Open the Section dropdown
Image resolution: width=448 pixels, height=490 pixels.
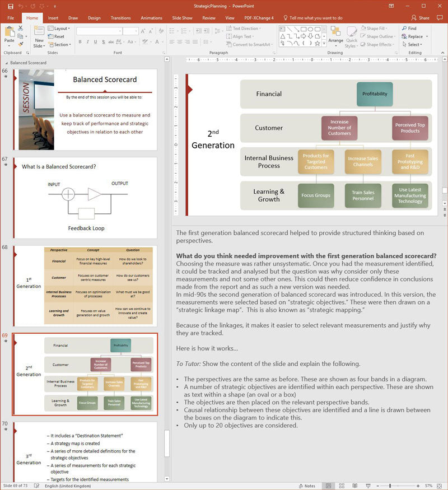pyautogui.click(x=60, y=45)
